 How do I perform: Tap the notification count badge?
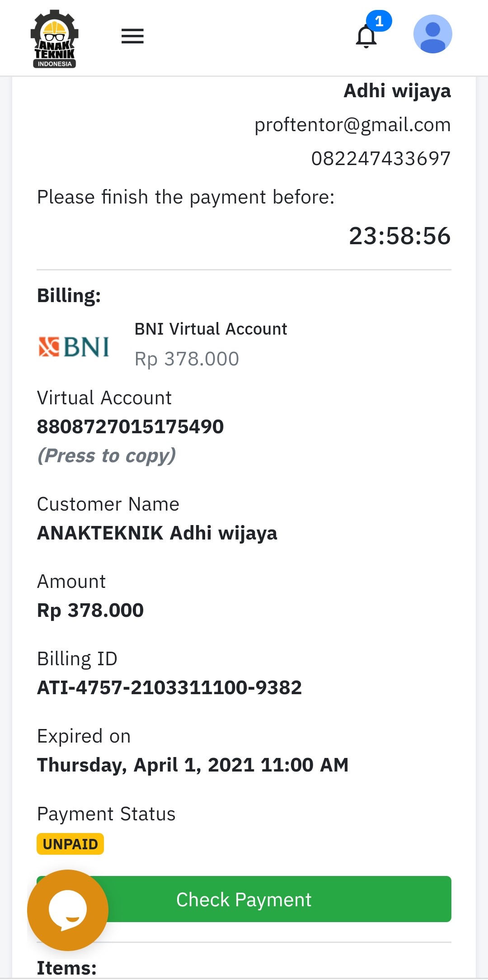coord(379,21)
